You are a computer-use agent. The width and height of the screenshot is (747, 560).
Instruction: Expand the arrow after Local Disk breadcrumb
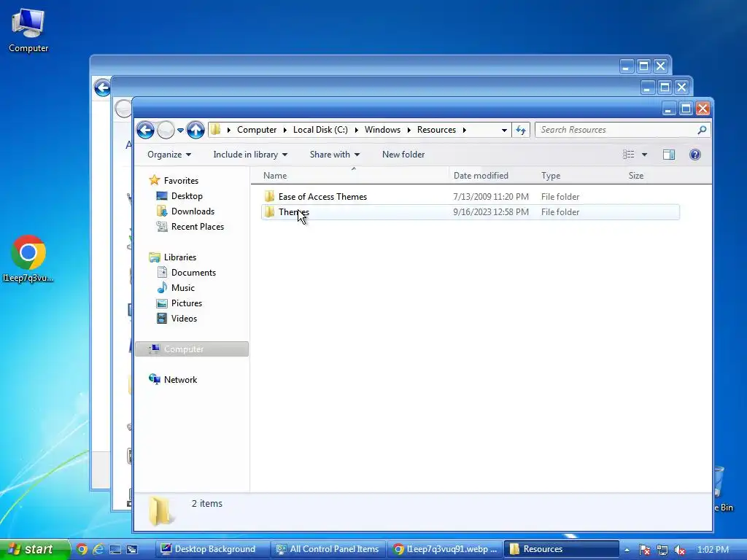[x=356, y=130]
